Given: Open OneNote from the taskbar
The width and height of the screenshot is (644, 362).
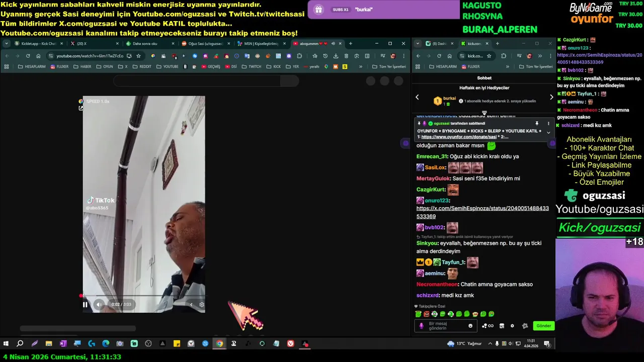Looking at the screenshot, I should pyautogui.click(x=63, y=344).
